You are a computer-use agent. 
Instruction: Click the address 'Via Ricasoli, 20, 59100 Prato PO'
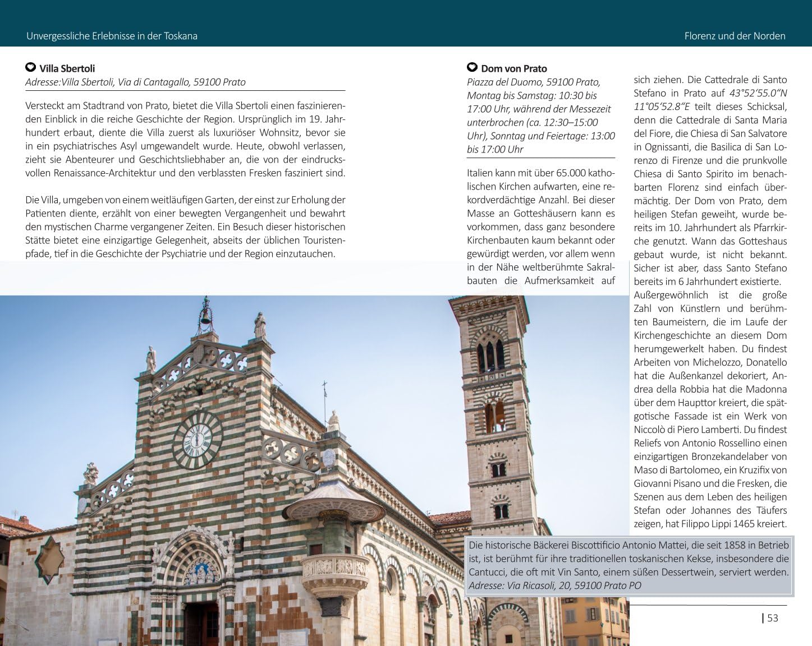(x=574, y=585)
